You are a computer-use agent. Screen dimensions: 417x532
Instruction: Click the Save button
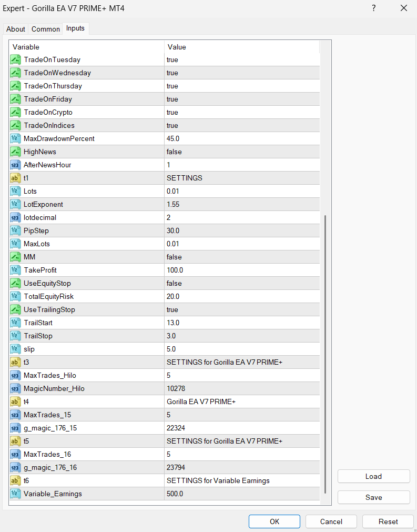[x=373, y=497]
